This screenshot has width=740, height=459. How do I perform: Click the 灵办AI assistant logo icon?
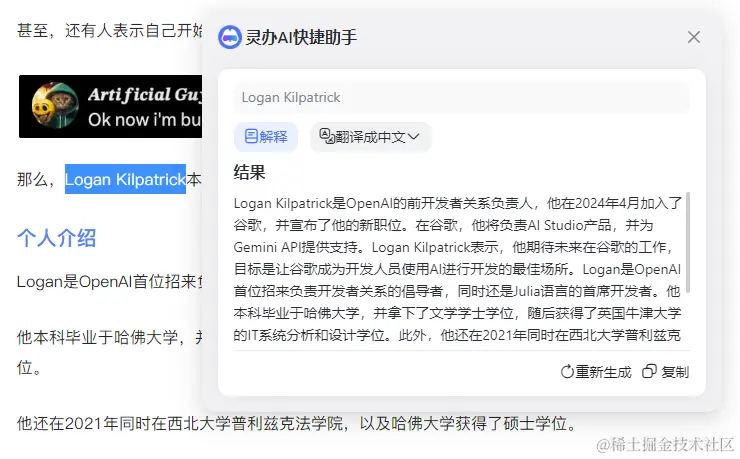pyautogui.click(x=230, y=37)
